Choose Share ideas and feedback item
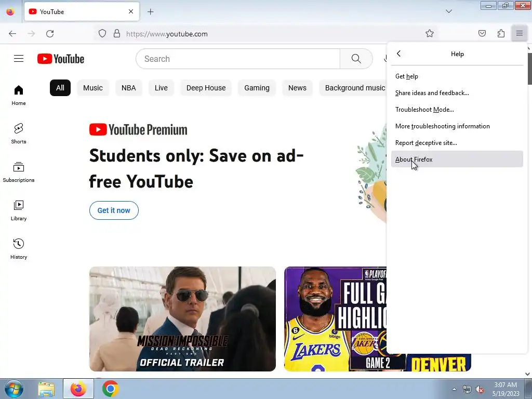 (x=457, y=93)
